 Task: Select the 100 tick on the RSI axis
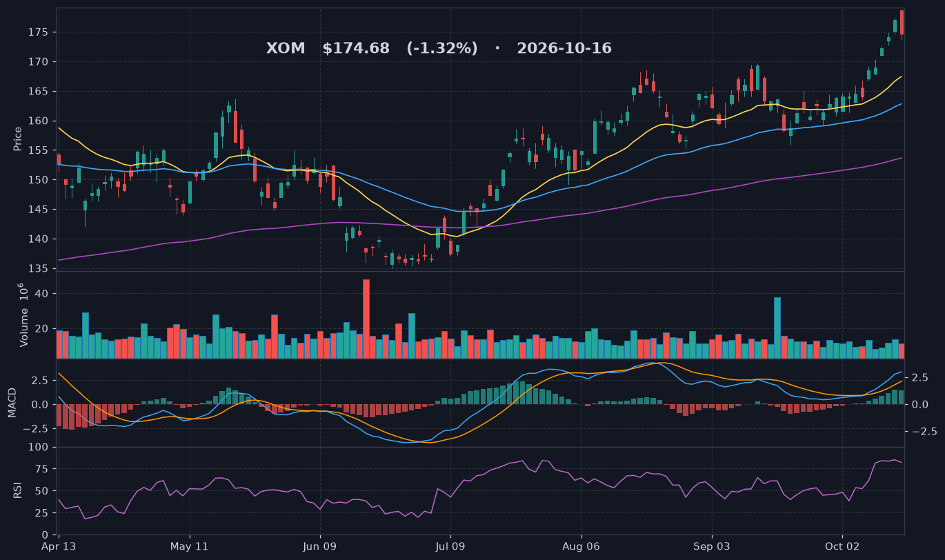(38, 448)
